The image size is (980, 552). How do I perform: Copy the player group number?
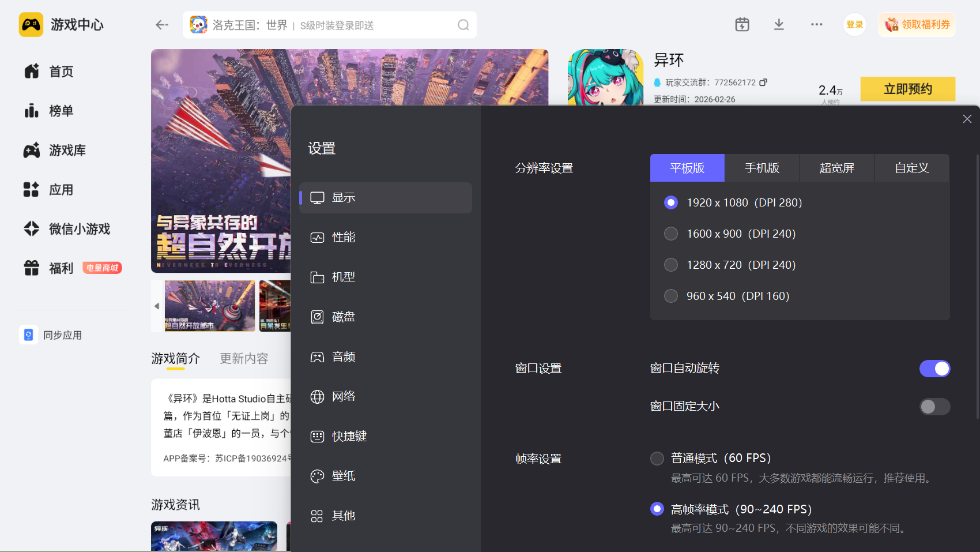[763, 82]
